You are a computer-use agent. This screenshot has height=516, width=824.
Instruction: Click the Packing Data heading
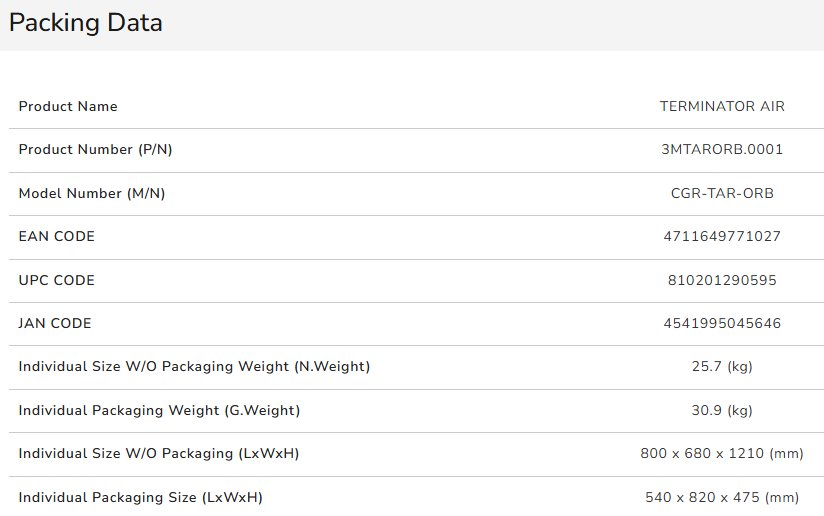click(x=86, y=23)
